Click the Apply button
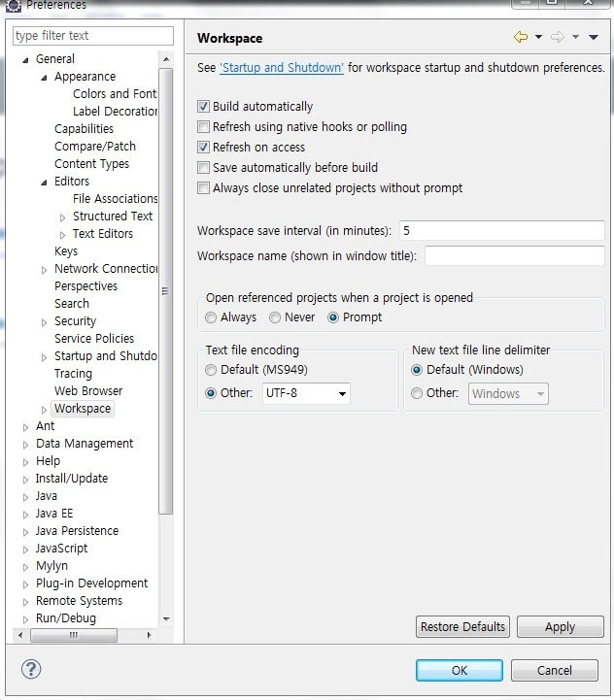Screen dimensions: 614x700 click(x=560, y=627)
